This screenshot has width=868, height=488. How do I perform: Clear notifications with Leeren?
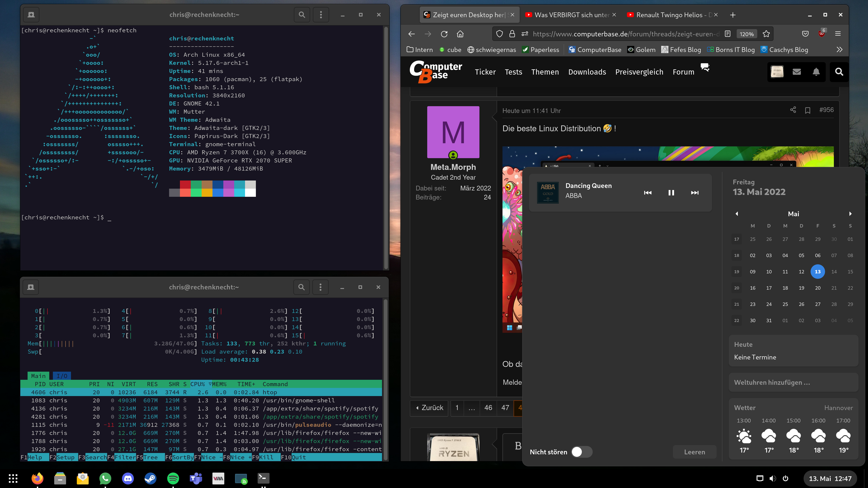[694, 452]
